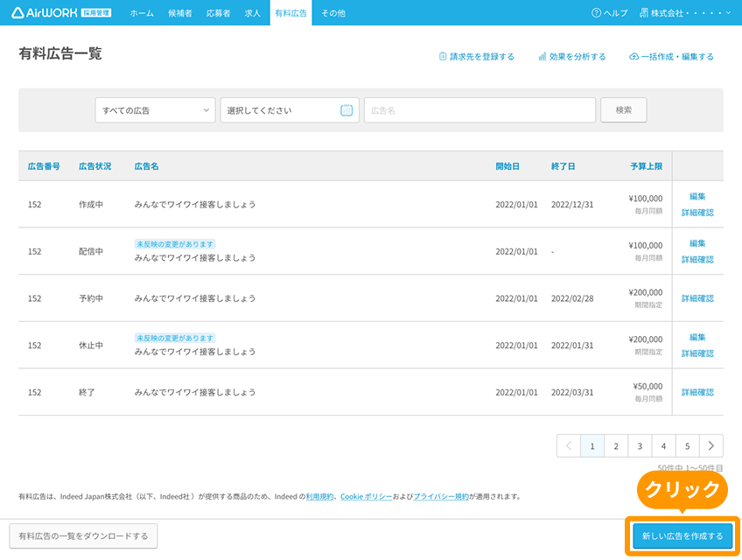Click the billing registration clipboard icon
742x560 pixels.
443,56
